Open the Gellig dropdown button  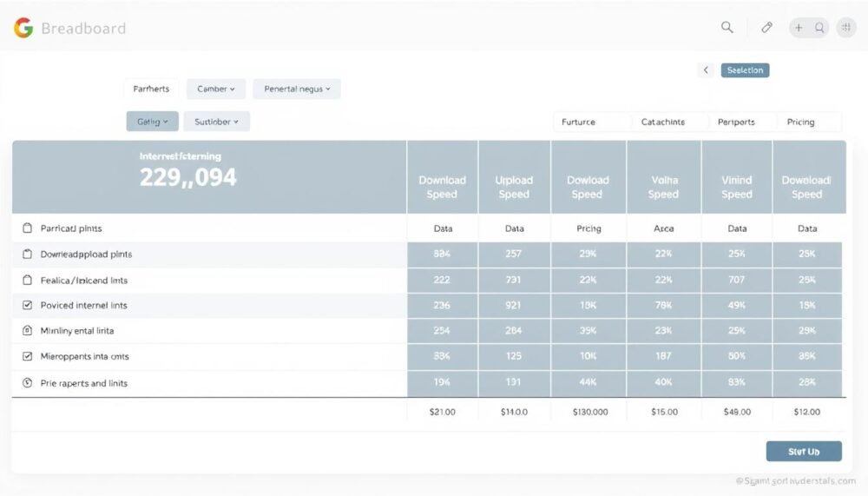[x=152, y=122]
